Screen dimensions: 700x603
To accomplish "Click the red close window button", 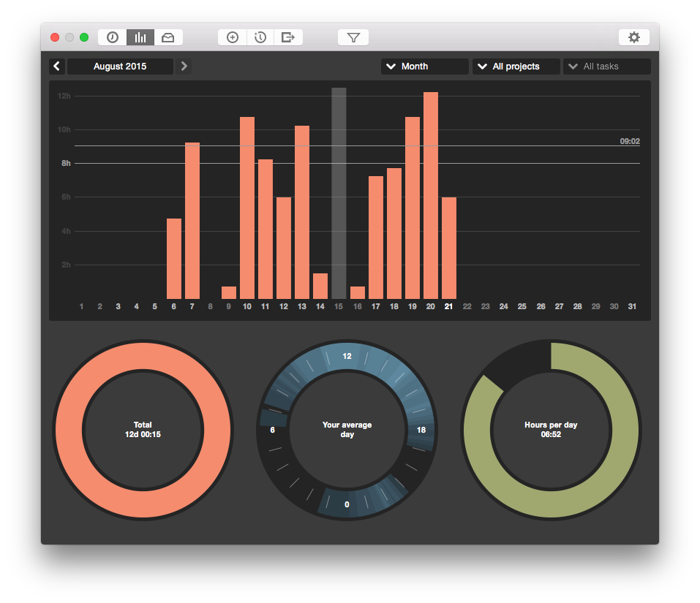I will click(x=55, y=37).
